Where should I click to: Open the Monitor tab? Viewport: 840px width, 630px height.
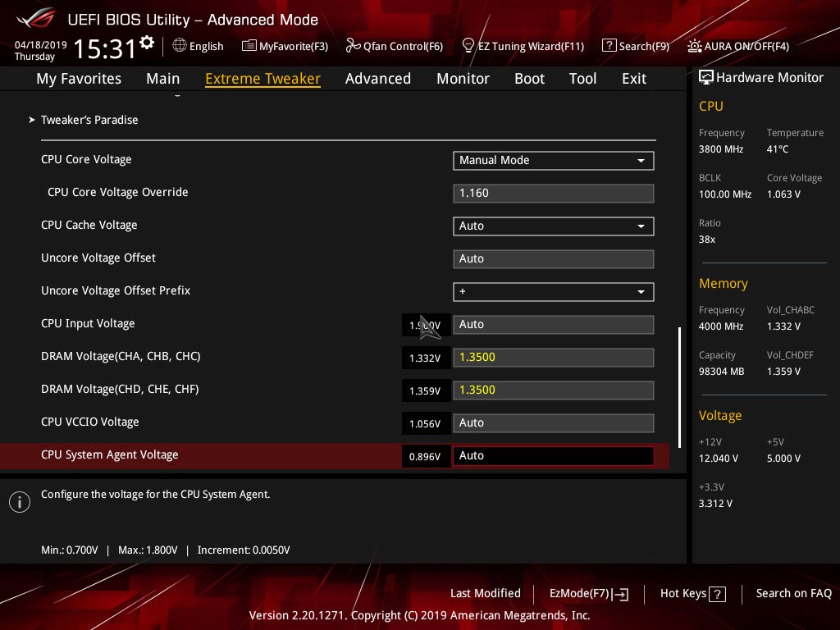[463, 79]
